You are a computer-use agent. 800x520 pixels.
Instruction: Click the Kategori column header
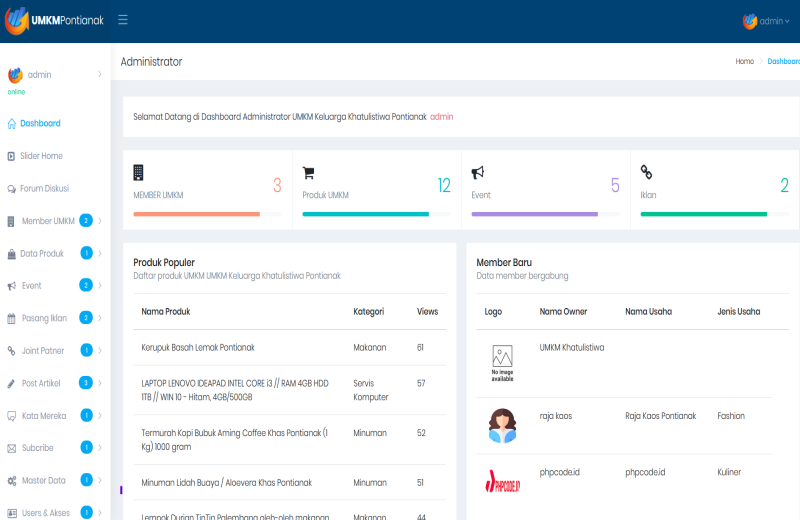tap(368, 312)
